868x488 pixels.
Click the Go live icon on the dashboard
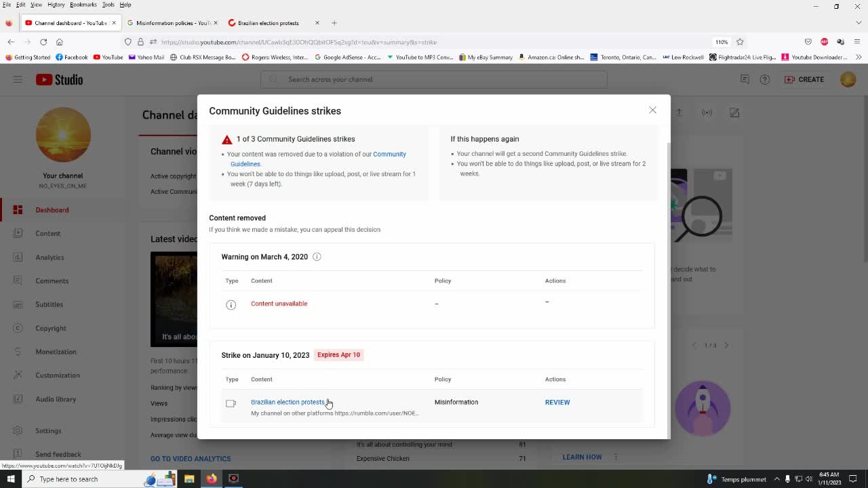point(707,113)
